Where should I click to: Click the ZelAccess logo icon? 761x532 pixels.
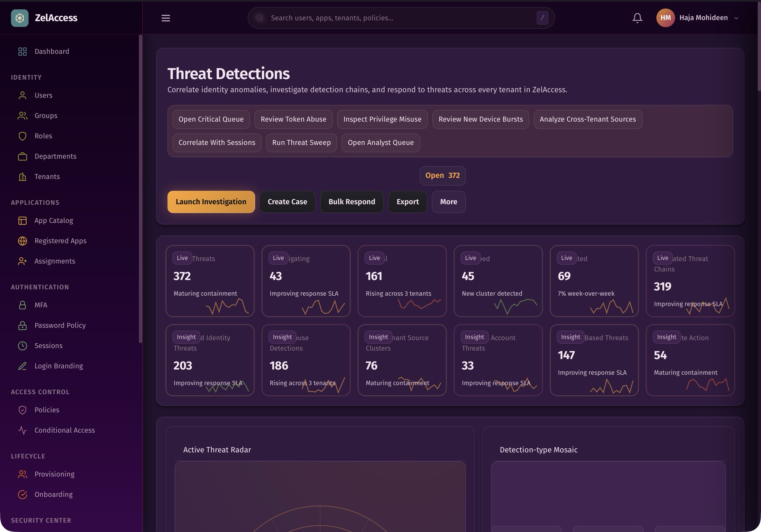(19, 18)
